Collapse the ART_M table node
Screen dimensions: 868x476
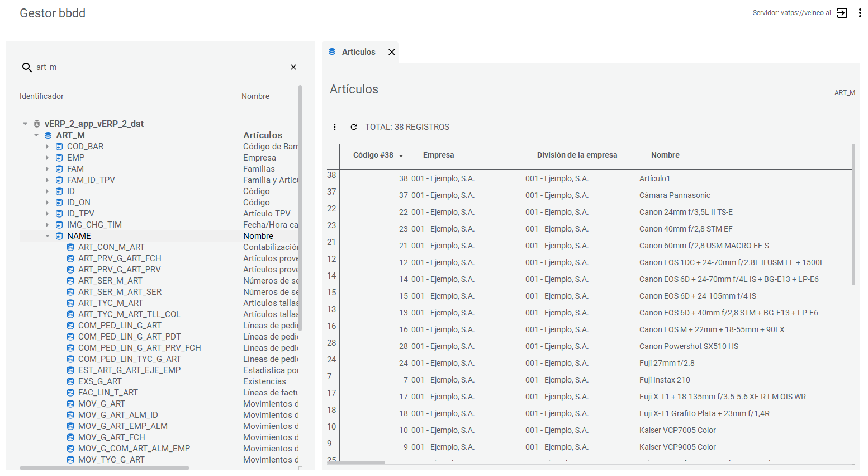coord(36,135)
